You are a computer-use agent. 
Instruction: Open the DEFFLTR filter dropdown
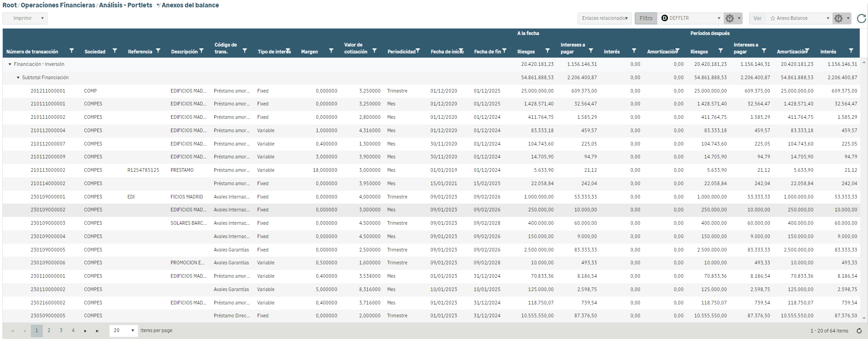tap(691, 18)
